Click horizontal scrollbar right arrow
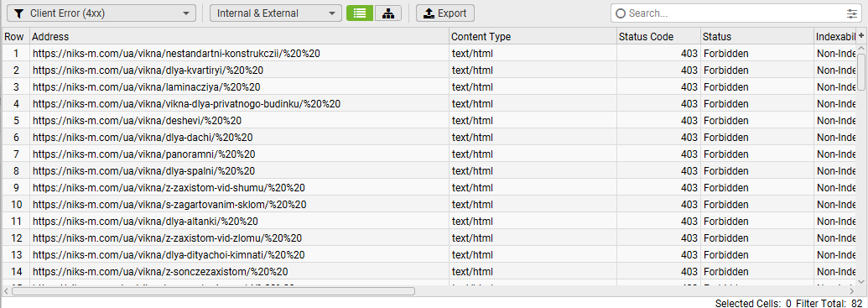This screenshot has width=868, height=308. (x=851, y=291)
